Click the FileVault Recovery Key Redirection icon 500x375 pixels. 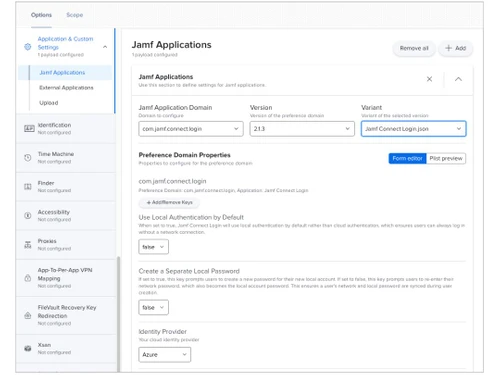28,315
